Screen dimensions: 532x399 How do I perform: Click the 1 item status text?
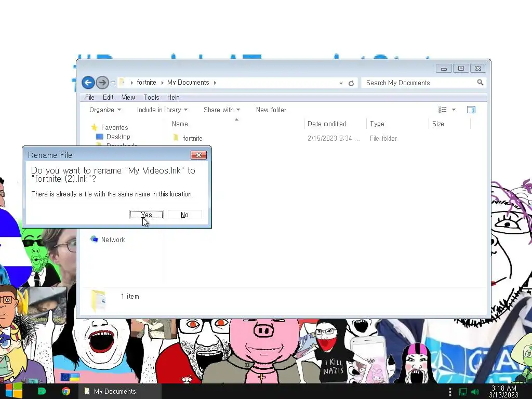pyautogui.click(x=130, y=296)
